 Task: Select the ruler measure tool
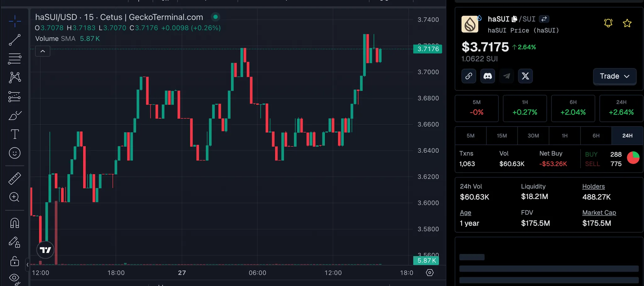[14, 178]
